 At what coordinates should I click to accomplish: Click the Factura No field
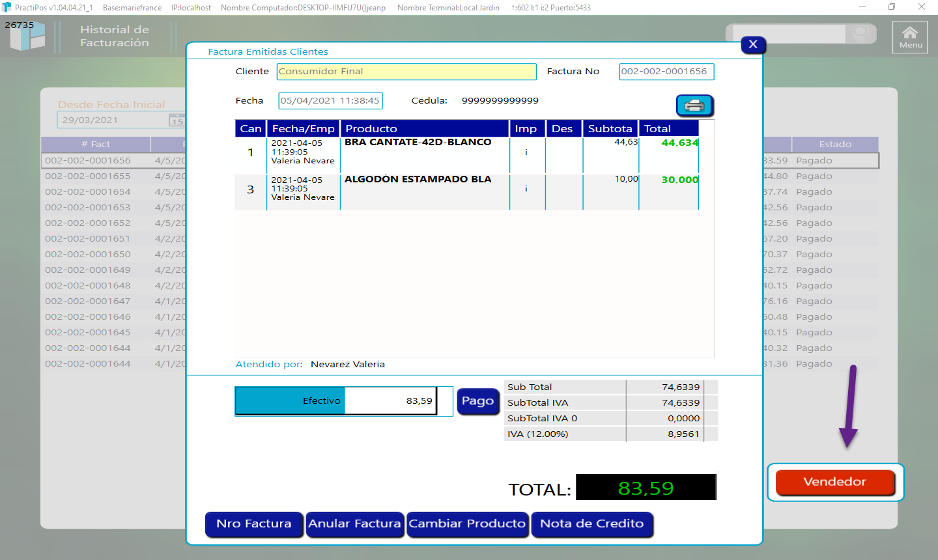pyautogui.click(x=666, y=72)
